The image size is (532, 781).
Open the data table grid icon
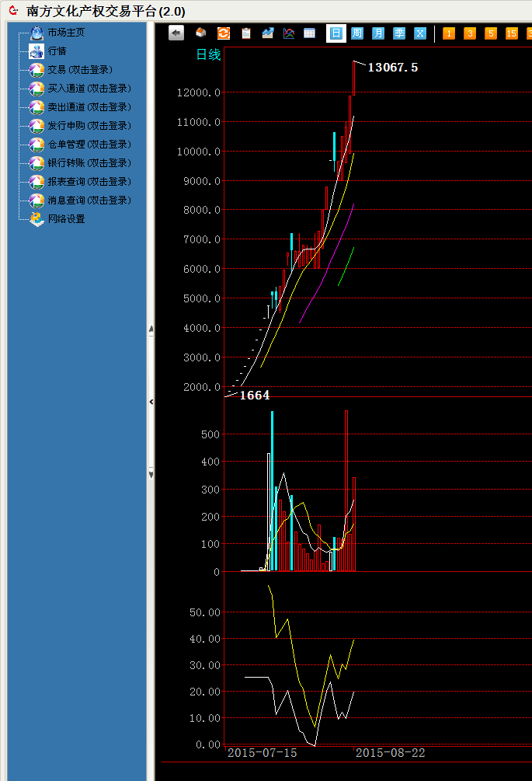(x=309, y=33)
